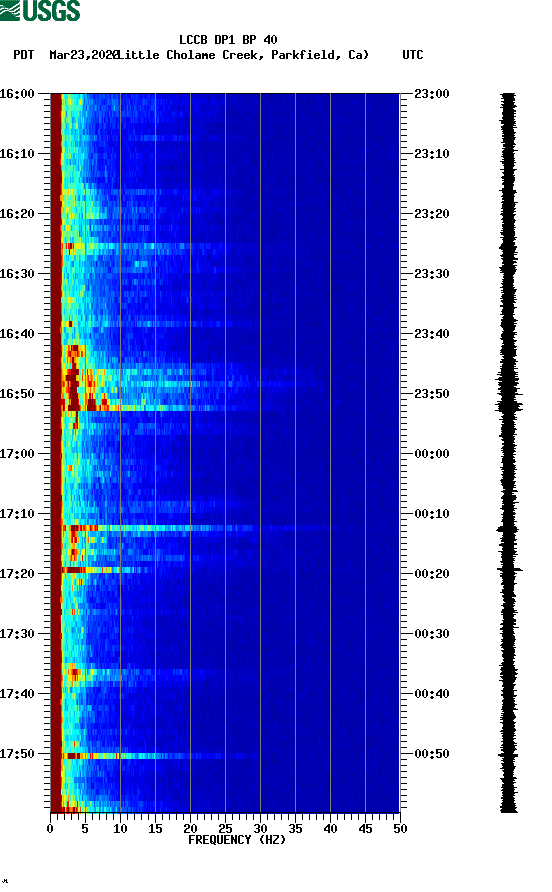Click the 35 Hz frequency tick label
This screenshot has height=892, width=552.
(x=295, y=829)
